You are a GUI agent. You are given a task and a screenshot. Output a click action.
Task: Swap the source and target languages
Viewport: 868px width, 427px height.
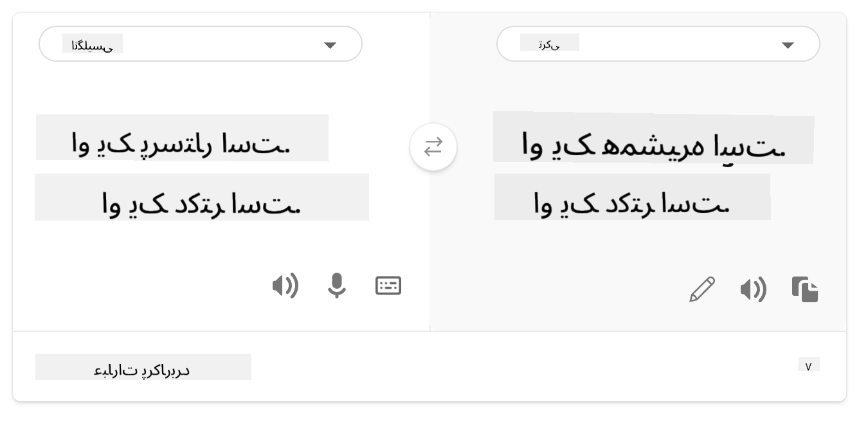[433, 147]
